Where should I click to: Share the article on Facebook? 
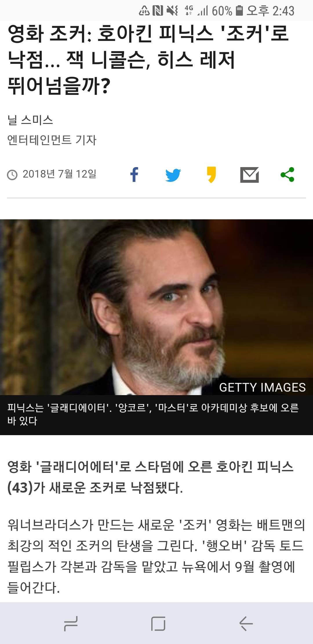pos(134,175)
